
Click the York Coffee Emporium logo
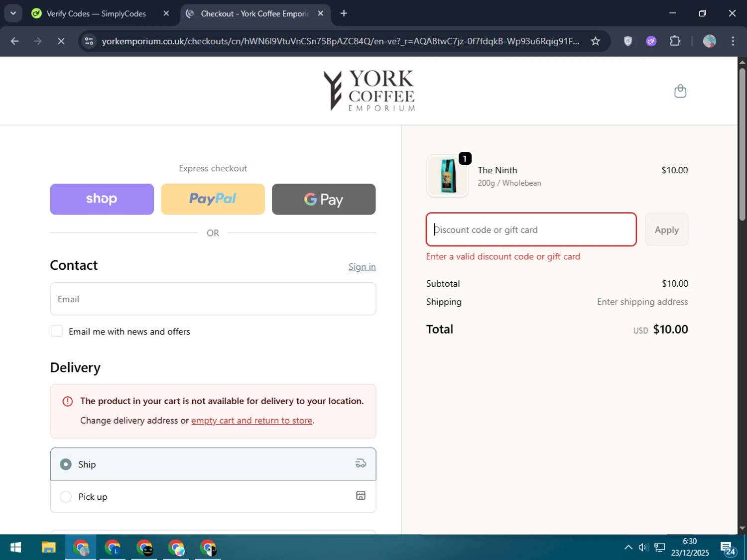coord(369,90)
